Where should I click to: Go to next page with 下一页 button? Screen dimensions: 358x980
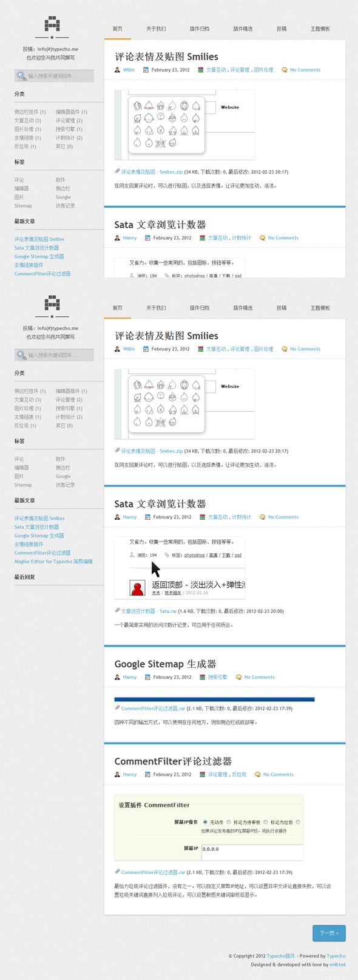pyautogui.click(x=329, y=933)
